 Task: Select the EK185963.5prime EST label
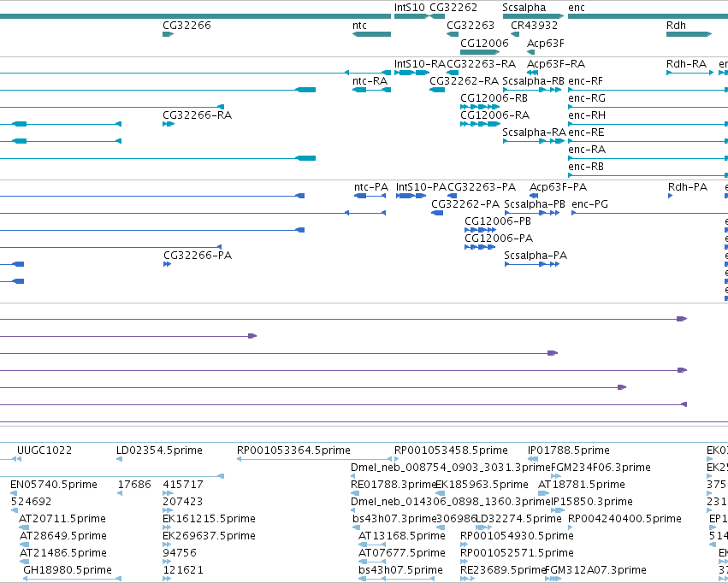482,485
